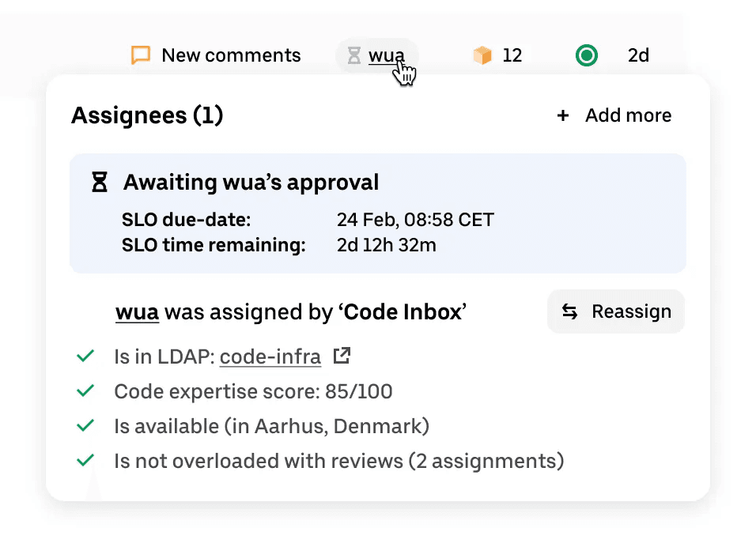Viewport: 756px width, 547px height.
Task: Click the green circular status icon
Action: (587, 55)
